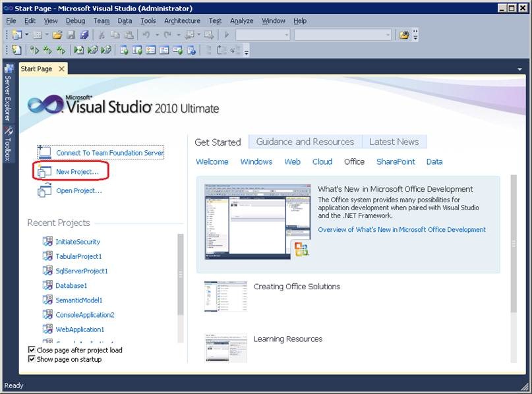532x394 pixels.
Task: Close the Start Page tab
Action: point(61,69)
